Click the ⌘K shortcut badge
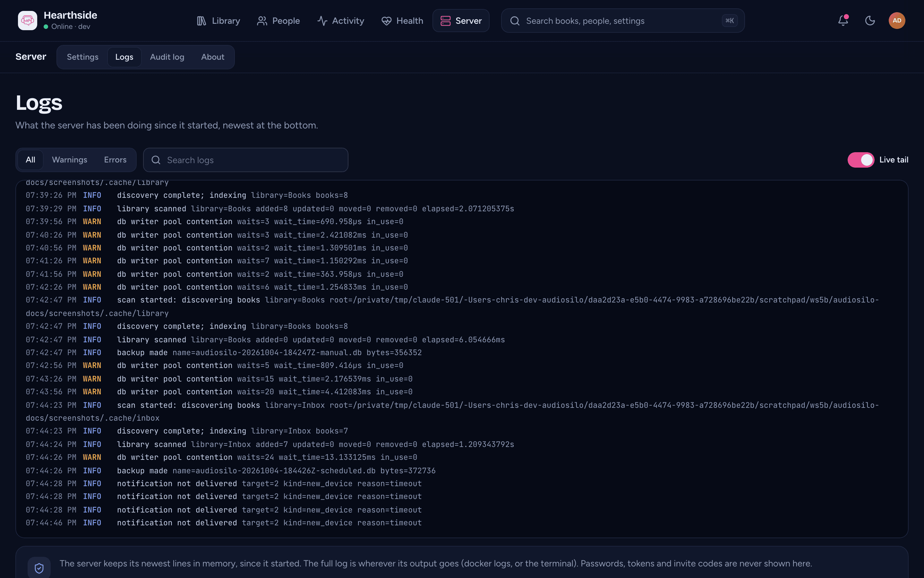The image size is (924, 578). 730,21
